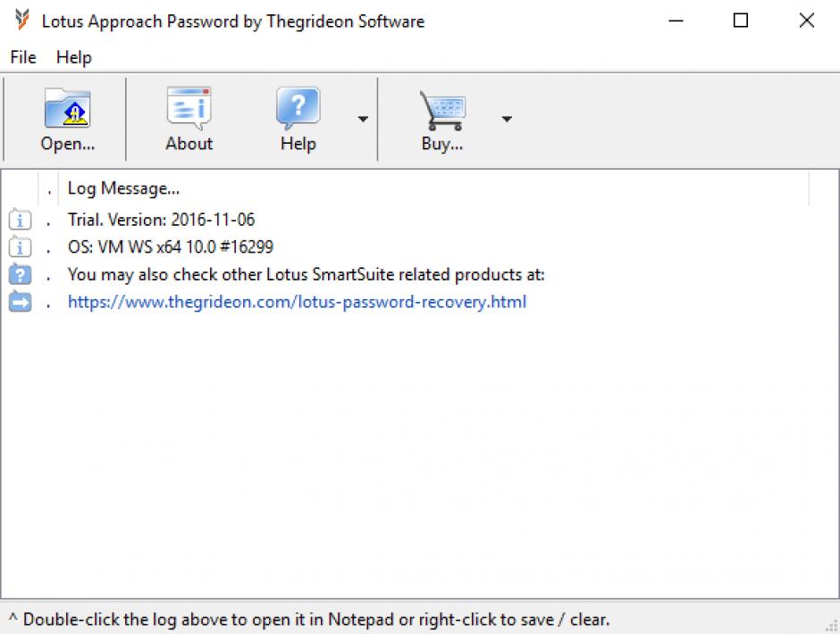This screenshot has height=634, width=840.
Task: Expand the Help button dropdown arrow
Action: coord(363,119)
